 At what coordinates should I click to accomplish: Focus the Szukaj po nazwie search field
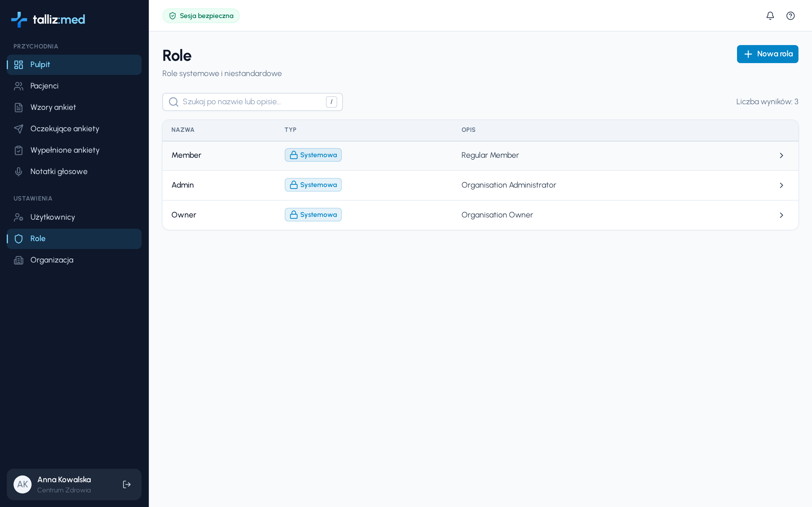[252, 102]
